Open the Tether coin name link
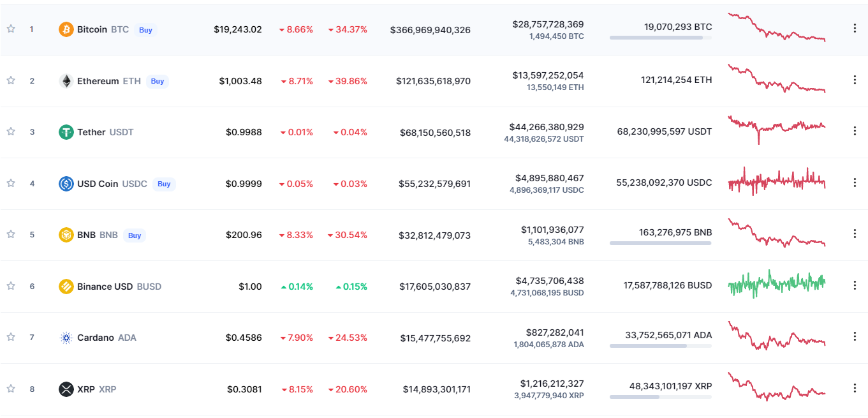The height and width of the screenshot is (418, 868). (x=91, y=132)
